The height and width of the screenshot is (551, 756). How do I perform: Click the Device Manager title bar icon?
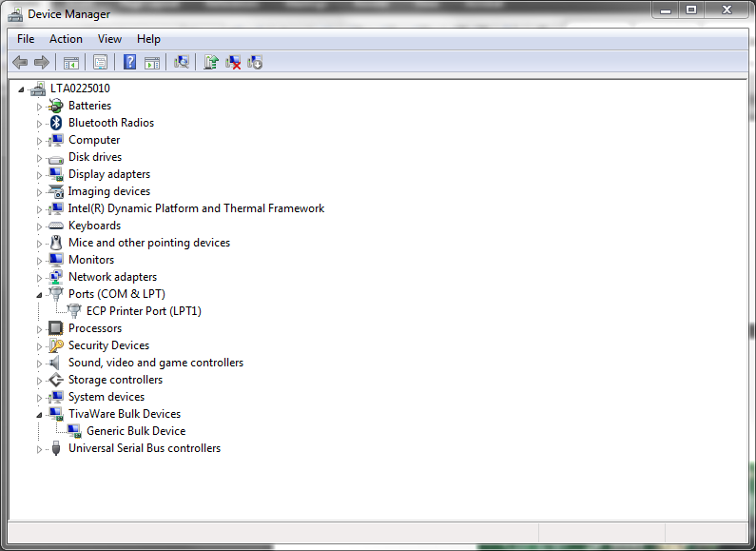(15, 14)
